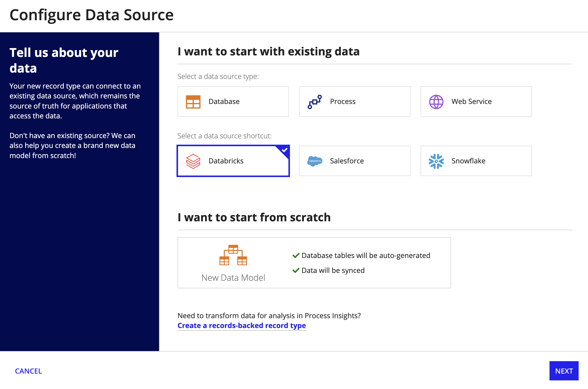
Task: Select the New Data Model label
Action: click(233, 278)
